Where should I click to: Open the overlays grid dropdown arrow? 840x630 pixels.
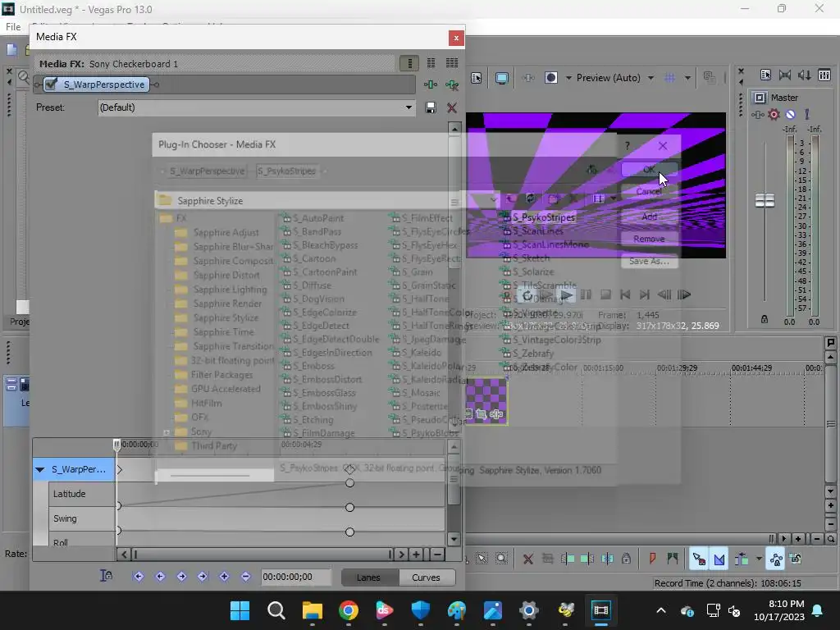coord(687,78)
